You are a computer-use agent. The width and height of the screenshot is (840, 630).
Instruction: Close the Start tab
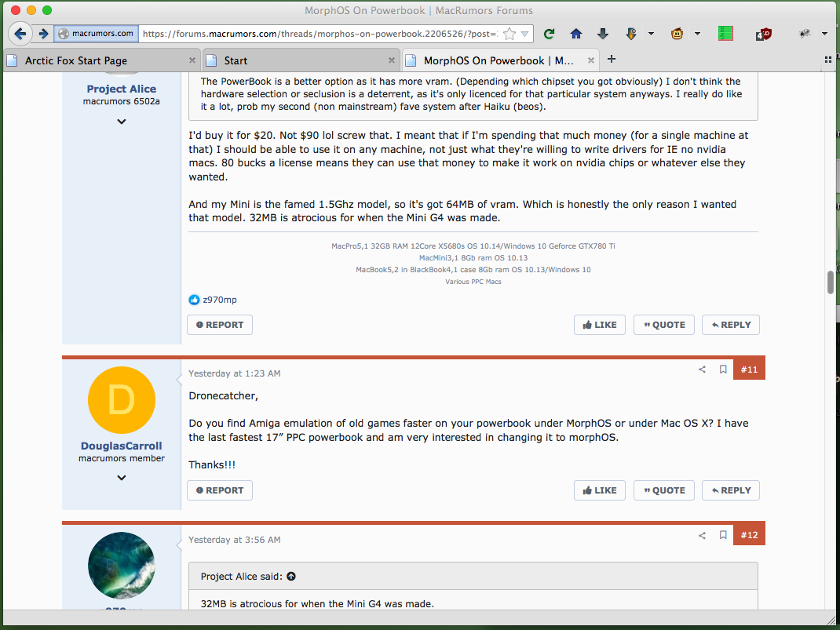point(392,60)
